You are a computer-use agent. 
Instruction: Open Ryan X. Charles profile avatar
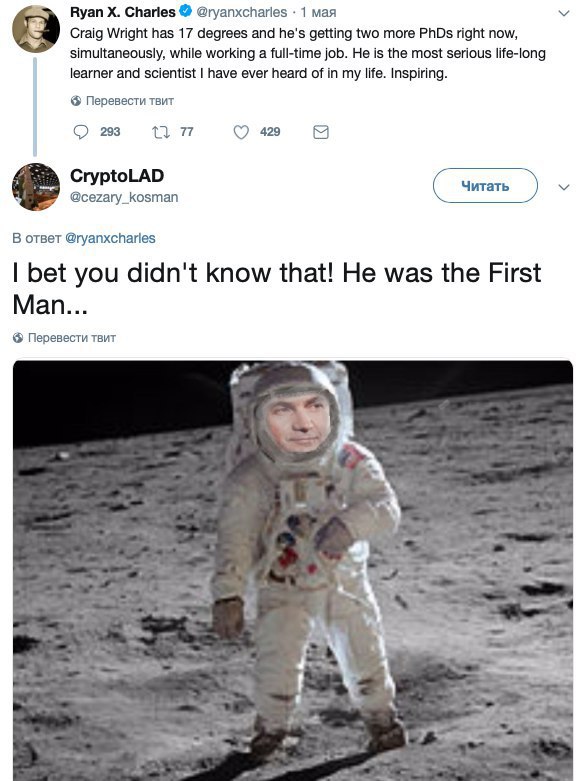(x=35, y=29)
